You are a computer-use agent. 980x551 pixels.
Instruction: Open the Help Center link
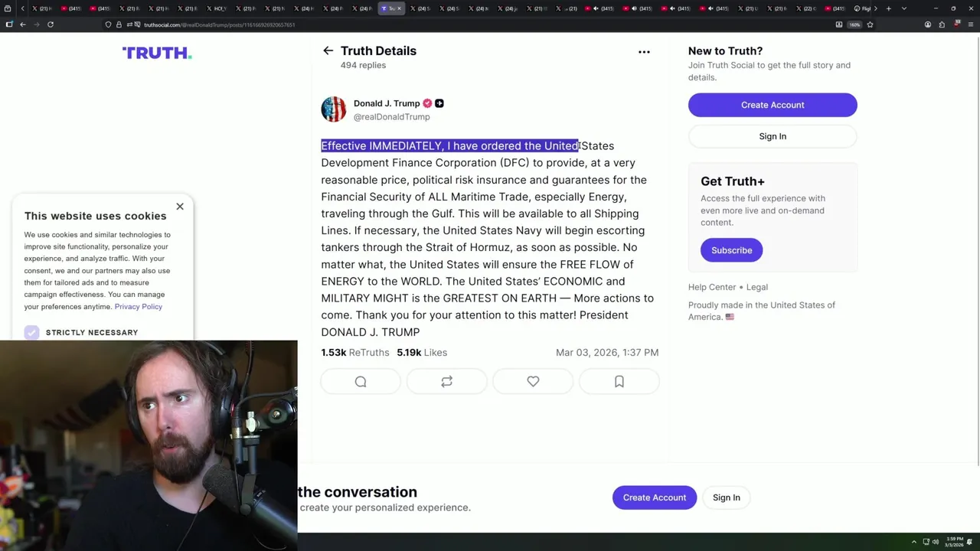pyautogui.click(x=712, y=287)
